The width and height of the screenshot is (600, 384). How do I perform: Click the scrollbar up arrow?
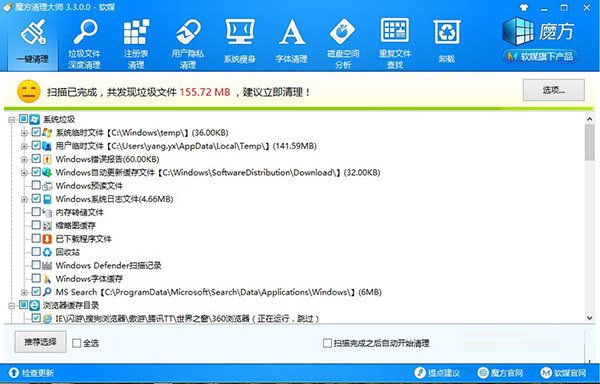pyautogui.click(x=589, y=119)
